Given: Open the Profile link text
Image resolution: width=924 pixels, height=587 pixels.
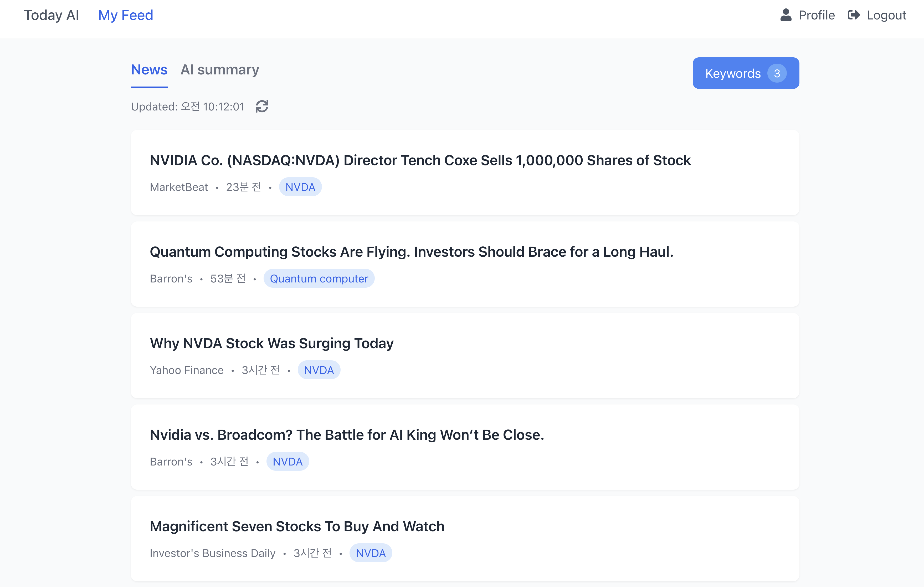Looking at the screenshot, I should 816,15.
